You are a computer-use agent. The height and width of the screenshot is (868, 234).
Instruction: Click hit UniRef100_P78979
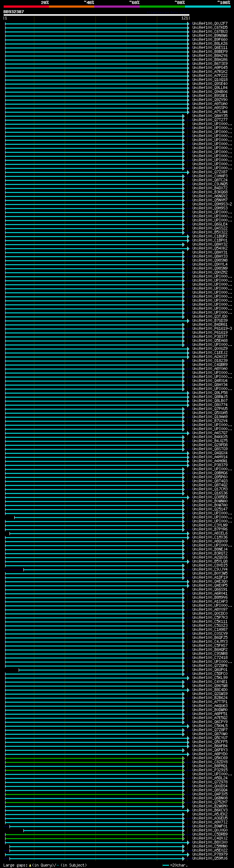210,854
